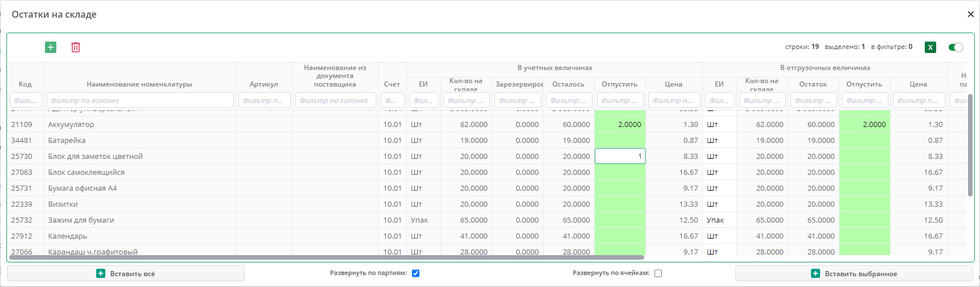Click the vertical scrollbar of the table
This screenshot has width=980, height=287.
pos(970,145)
